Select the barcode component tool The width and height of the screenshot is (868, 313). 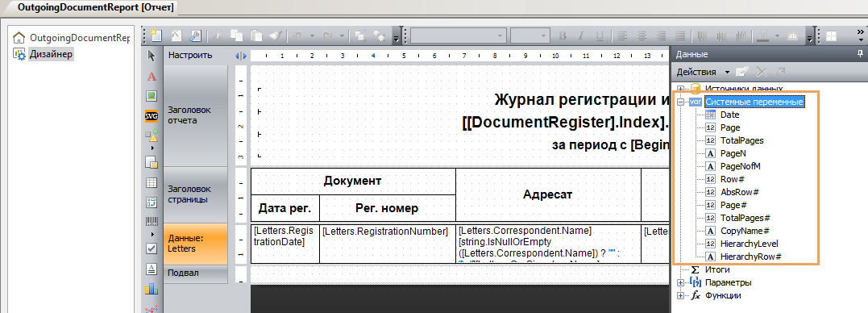[152, 222]
